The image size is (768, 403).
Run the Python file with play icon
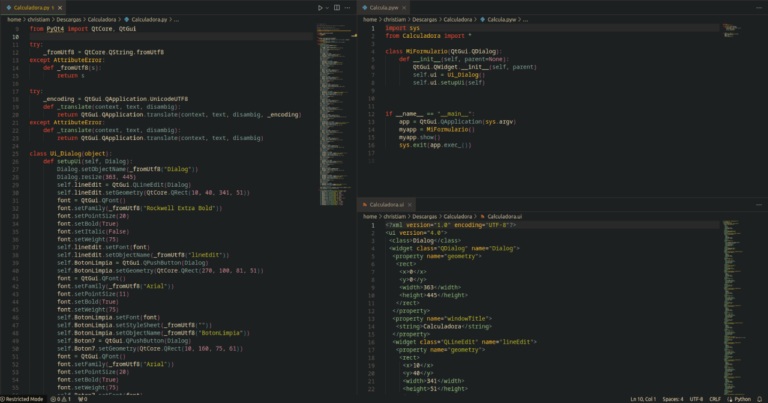point(319,8)
